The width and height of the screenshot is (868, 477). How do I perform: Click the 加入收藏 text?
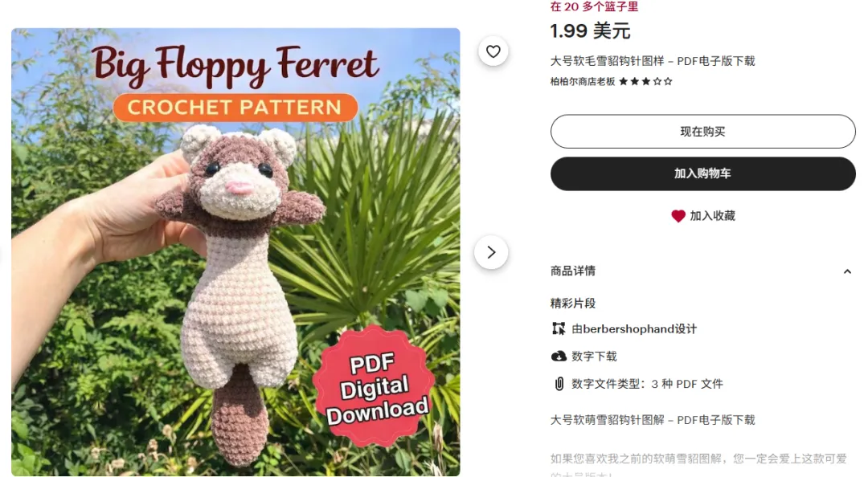pos(712,216)
